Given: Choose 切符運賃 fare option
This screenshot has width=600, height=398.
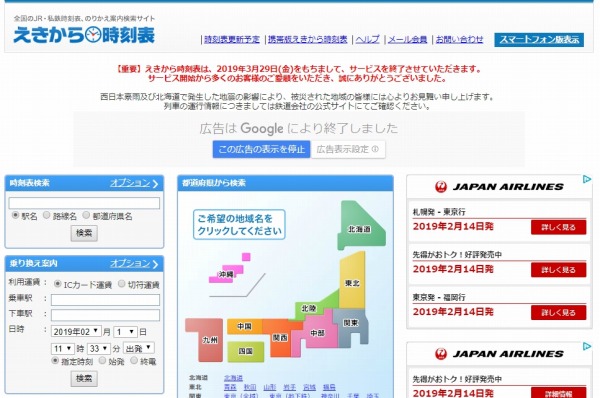Looking at the screenshot, I should (121, 284).
